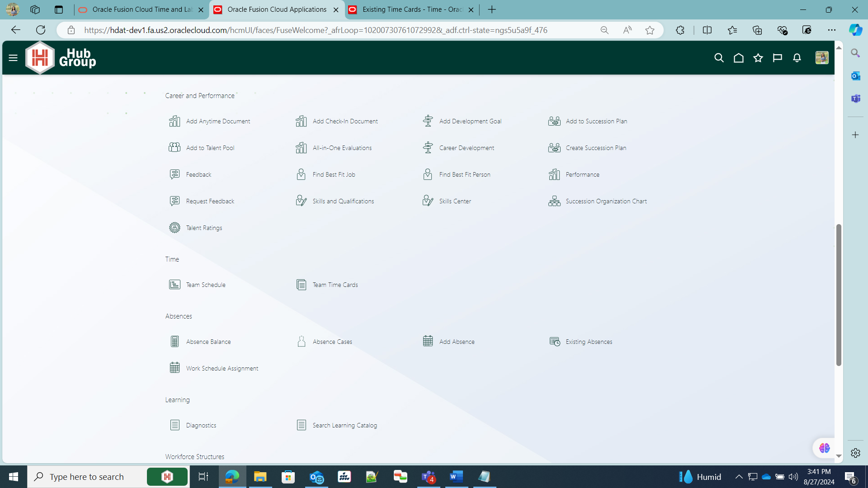The image size is (868, 488).
Task: Open the hamburger navigator menu
Action: pos(13,58)
